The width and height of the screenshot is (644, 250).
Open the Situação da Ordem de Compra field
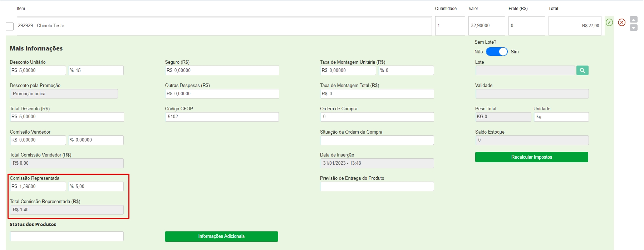(x=377, y=140)
